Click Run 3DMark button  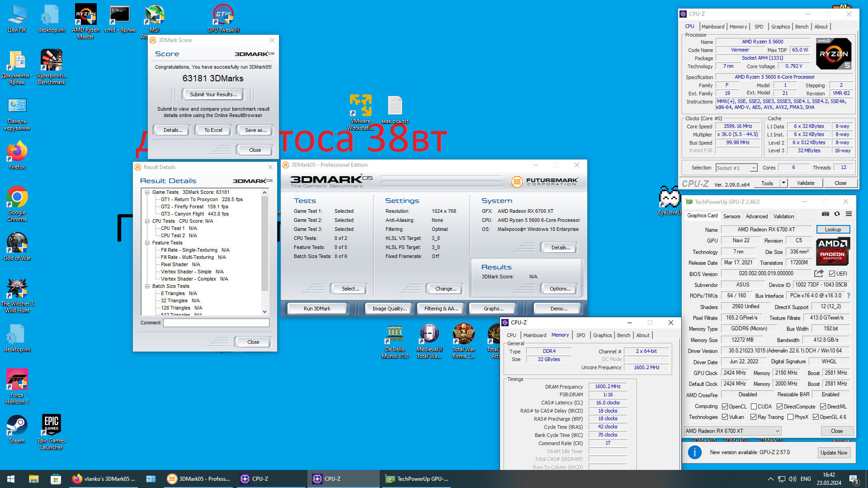(317, 309)
